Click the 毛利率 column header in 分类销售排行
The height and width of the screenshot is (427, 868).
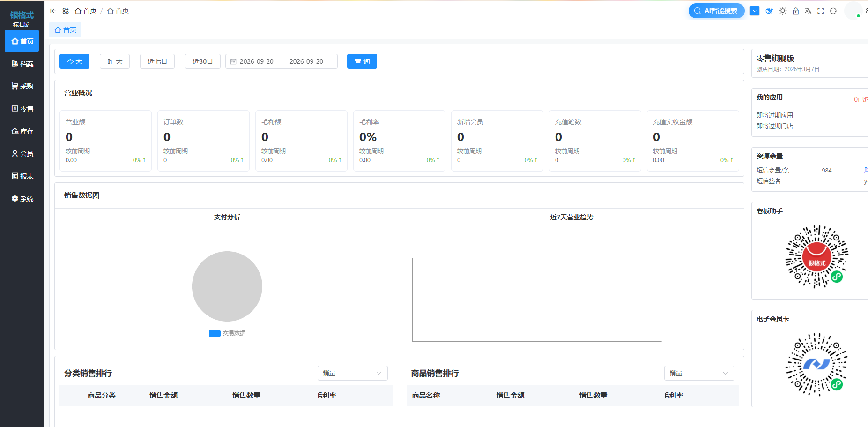pos(326,396)
